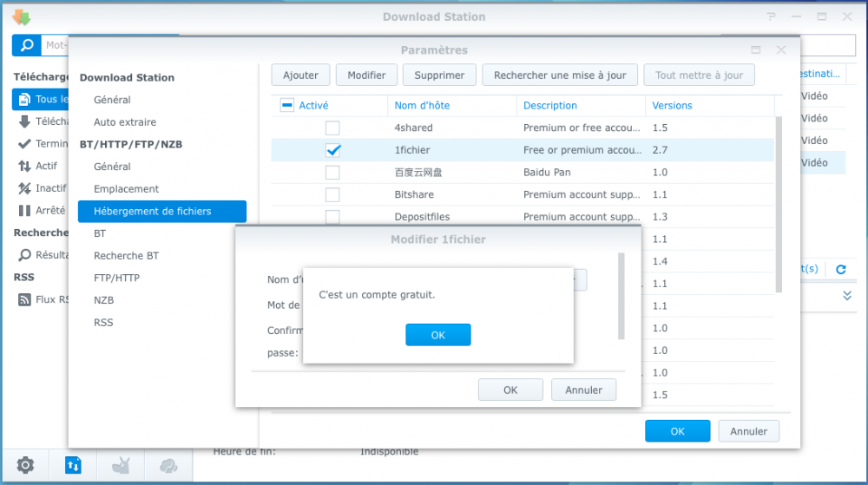Select the Inactif sidebar icon
This screenshot has height=485, width=868.
coord(24,188)
